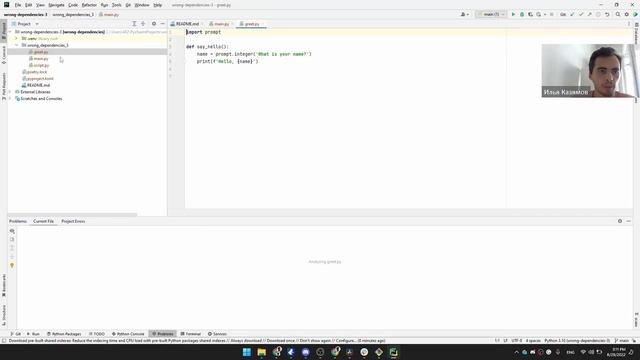Hide the Problems panel with minus icon
This screenshot has width=640, height=360.
pyautogui.click(x=629, y=221)
